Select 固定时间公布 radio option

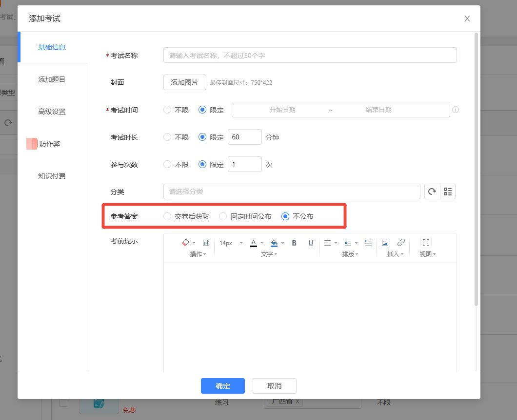click(x=223, y=216)
